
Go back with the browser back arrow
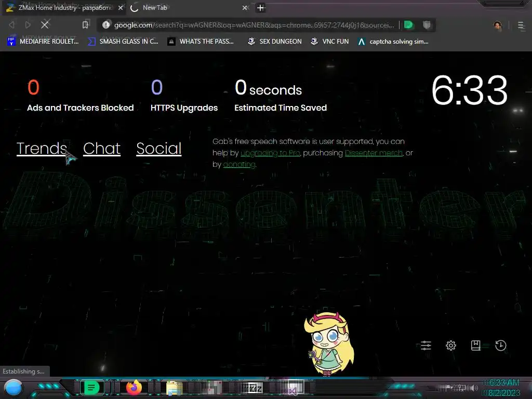11,25
